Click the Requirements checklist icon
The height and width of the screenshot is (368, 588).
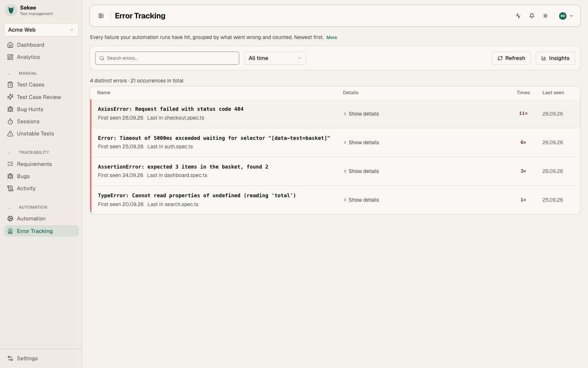click(x=10, y=164)
